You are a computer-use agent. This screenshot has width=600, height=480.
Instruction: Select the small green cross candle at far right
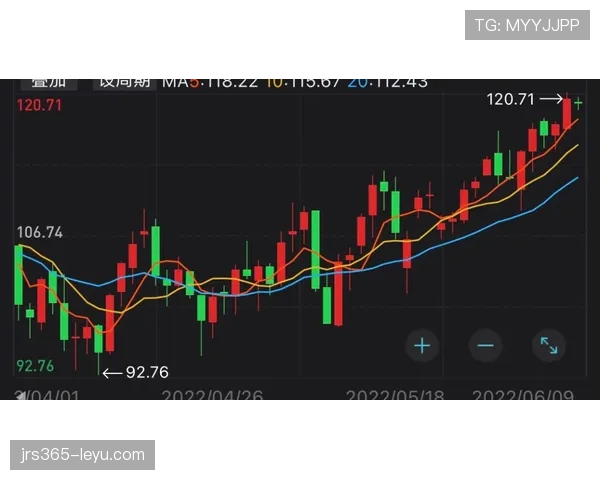(578, 104)
